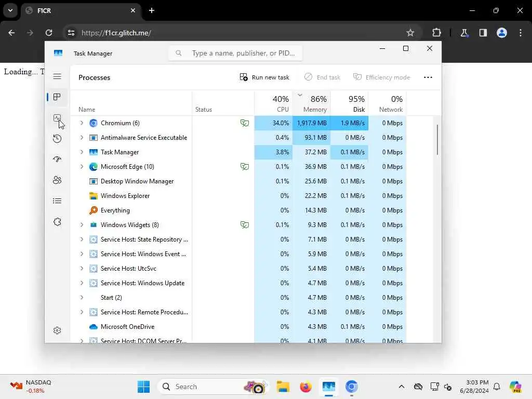This screenshot has width=532, height=399.
Task: Expand Start (2) process group
Action: coord(82,298)
